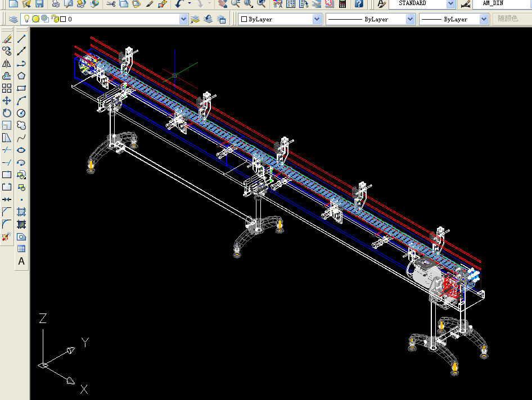Select the Gradient fill tool
532x400 pixels.
click(21, 224)
